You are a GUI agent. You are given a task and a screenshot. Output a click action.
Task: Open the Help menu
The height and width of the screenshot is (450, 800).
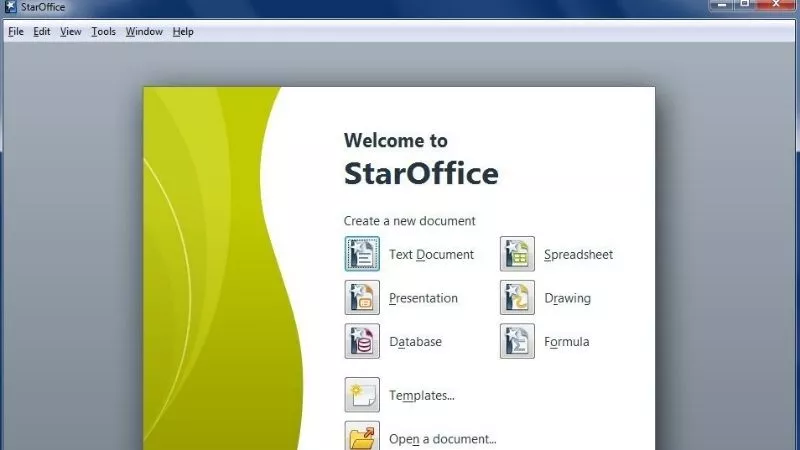[x=183, y=32]
